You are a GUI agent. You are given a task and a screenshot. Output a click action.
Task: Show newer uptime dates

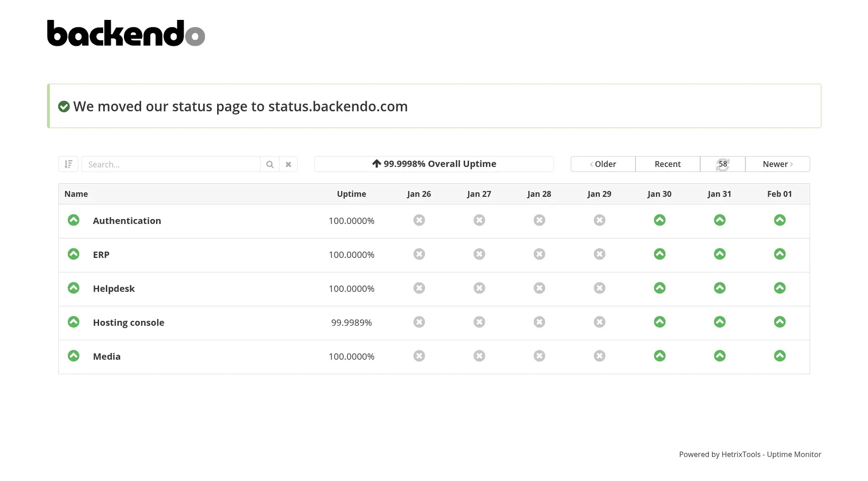(x=777, y=164)
